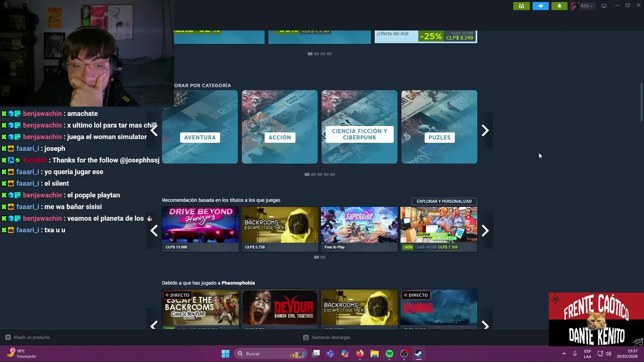Viewport: 644px width, 362px height.
Task: Open Steam friends activity green button
Action: tap(521, 6)
